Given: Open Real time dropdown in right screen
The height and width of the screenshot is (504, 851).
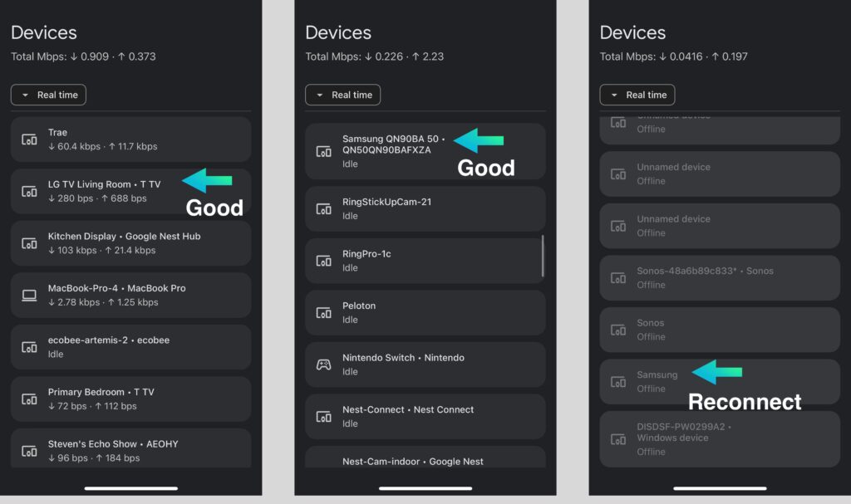Looking at the screenshot, I should pyautogui.click(x=637, y=95).
